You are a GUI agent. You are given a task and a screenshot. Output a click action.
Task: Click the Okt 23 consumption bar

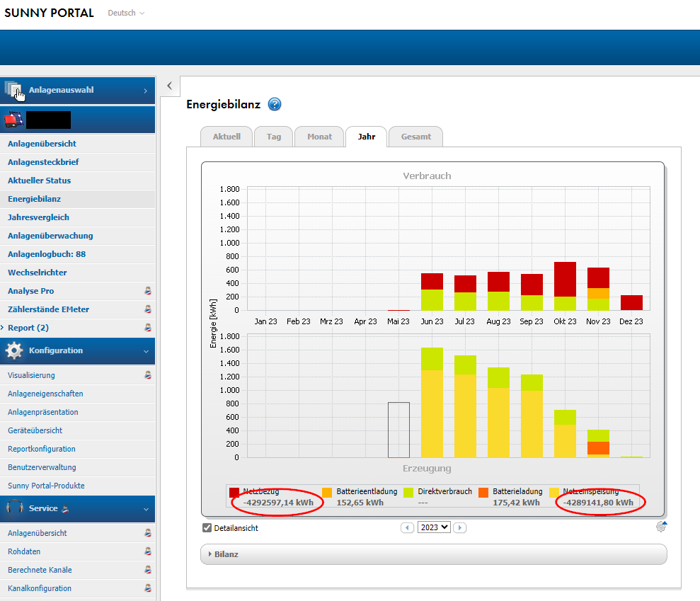pyautogui.click(x=566, y=286)
